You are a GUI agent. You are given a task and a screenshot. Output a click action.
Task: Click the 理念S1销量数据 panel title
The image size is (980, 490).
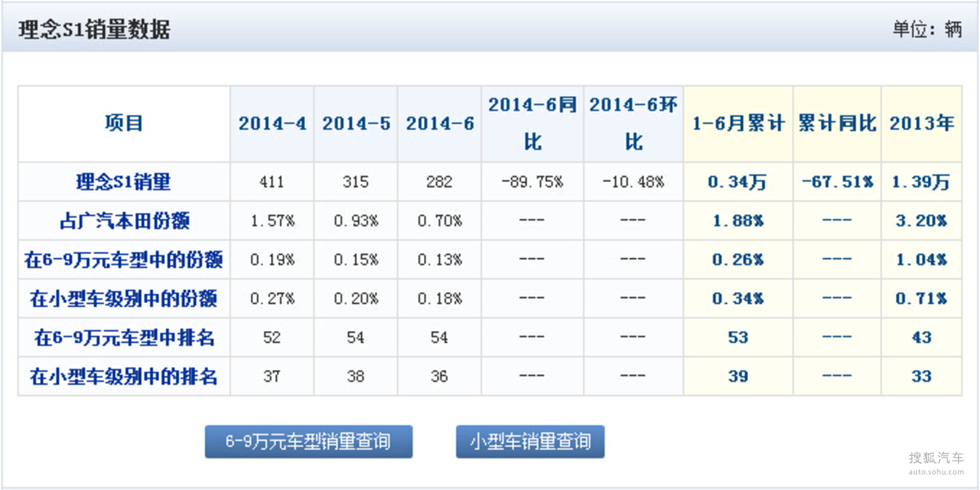[94, 30]
